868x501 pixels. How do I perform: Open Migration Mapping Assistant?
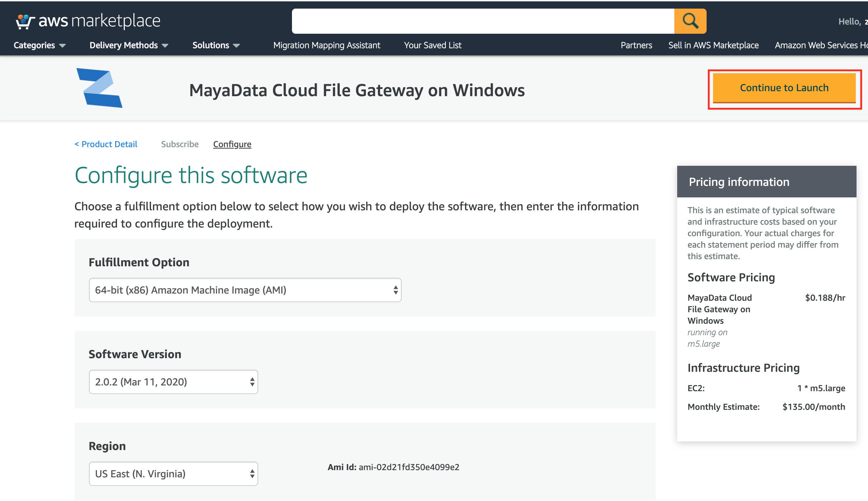tap(326, 45)
